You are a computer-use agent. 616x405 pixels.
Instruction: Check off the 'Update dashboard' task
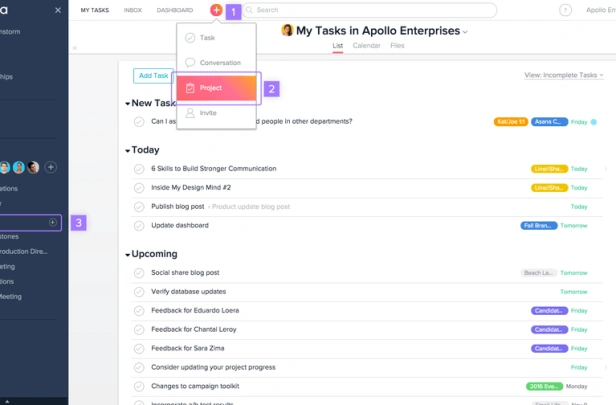[139, 225]
